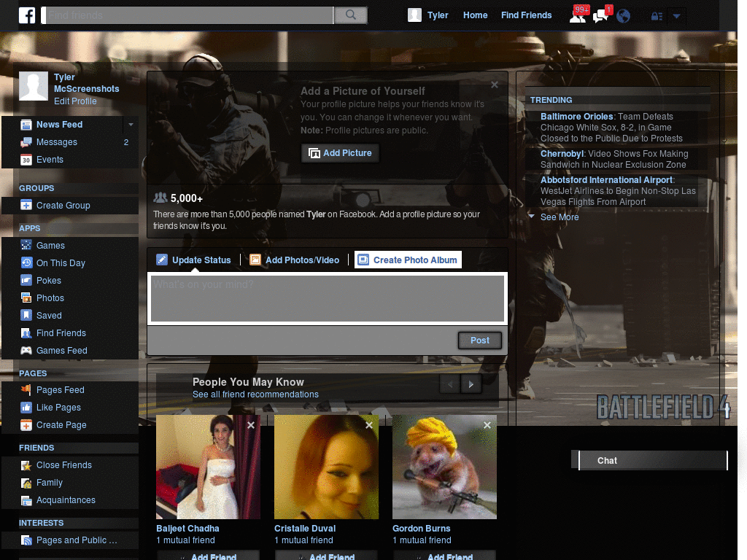Remove Cristalle Duval suggestion

pos(369,425)
